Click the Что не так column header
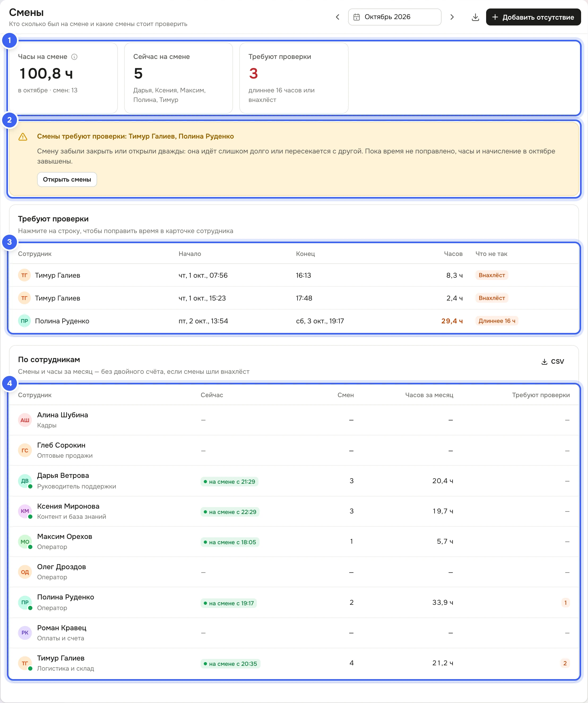 point(491,254)
